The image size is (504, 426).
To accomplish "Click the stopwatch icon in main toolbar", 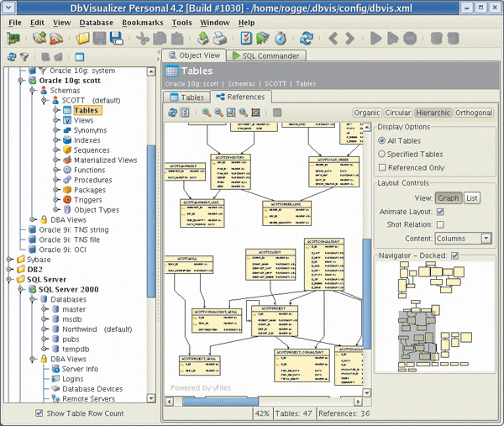I will (281, 39).
